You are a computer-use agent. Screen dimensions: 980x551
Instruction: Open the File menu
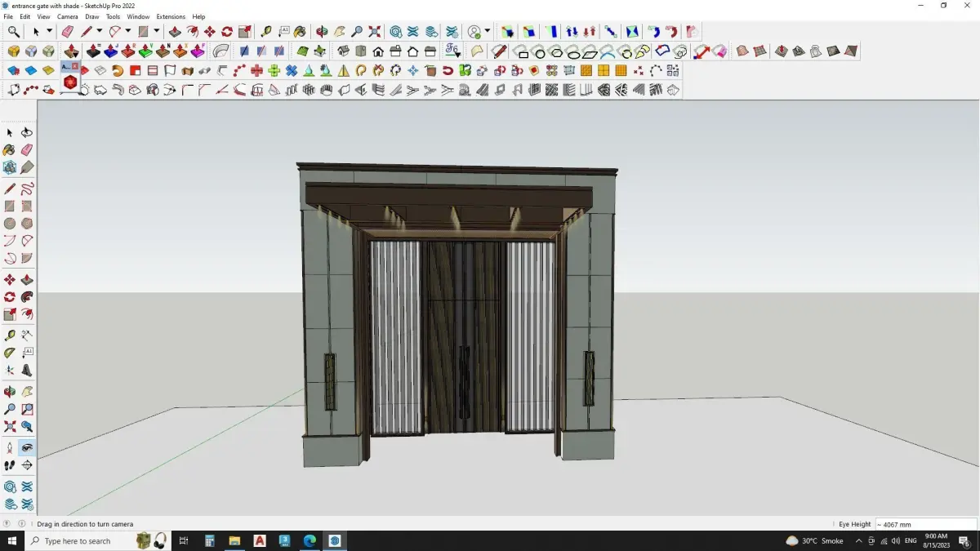coord(8,16)
